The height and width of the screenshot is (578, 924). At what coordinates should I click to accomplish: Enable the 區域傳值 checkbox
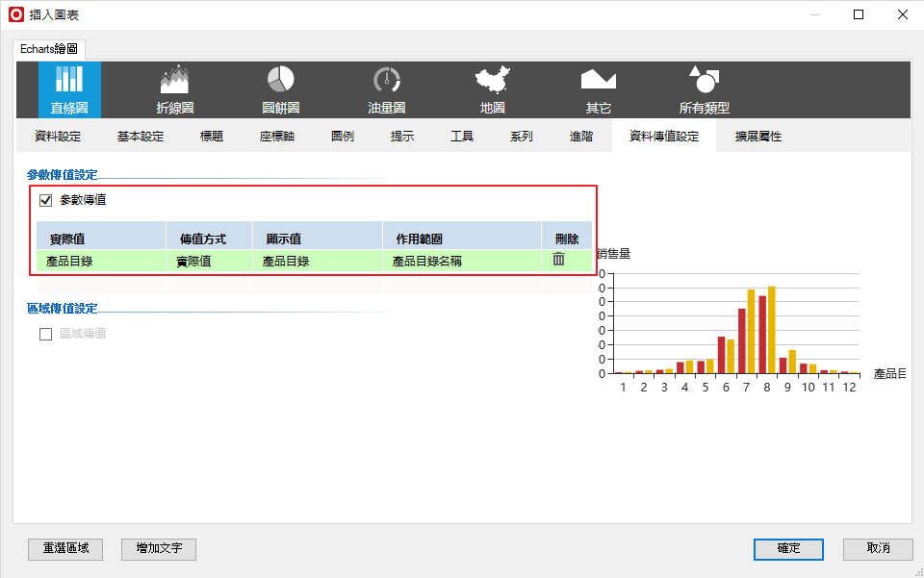click(x=45, y=334)
